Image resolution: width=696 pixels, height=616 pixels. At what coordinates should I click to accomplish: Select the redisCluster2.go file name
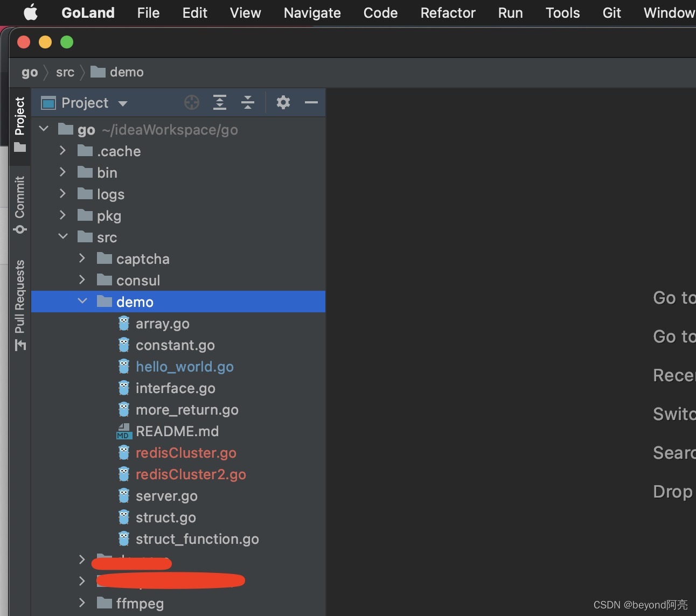coord(191,474)
